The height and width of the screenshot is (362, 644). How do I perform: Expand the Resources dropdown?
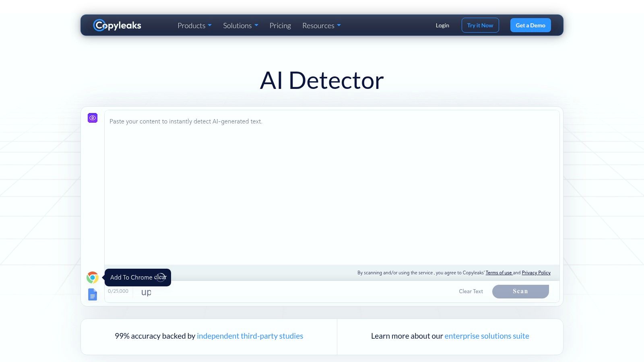321,25
